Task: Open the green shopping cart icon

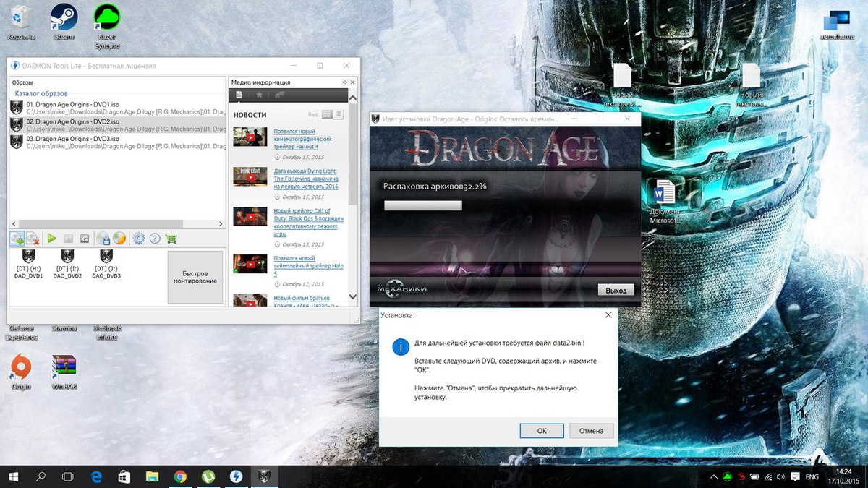Action: 171,238
